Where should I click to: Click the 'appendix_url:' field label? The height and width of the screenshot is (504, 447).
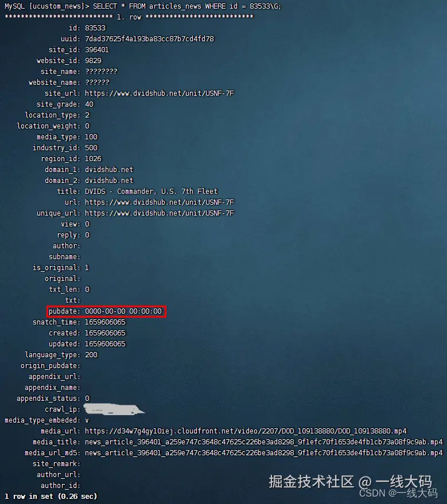pyautogui.click(x=55, y=377)
